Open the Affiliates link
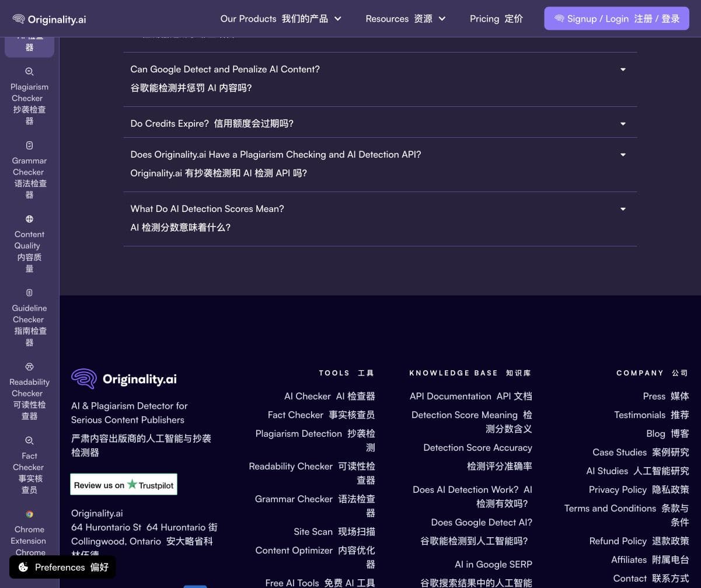 coord(650,559)
